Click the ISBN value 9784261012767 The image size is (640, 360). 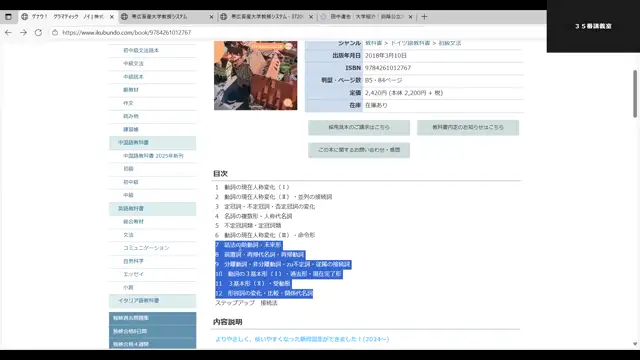[388, 68]
